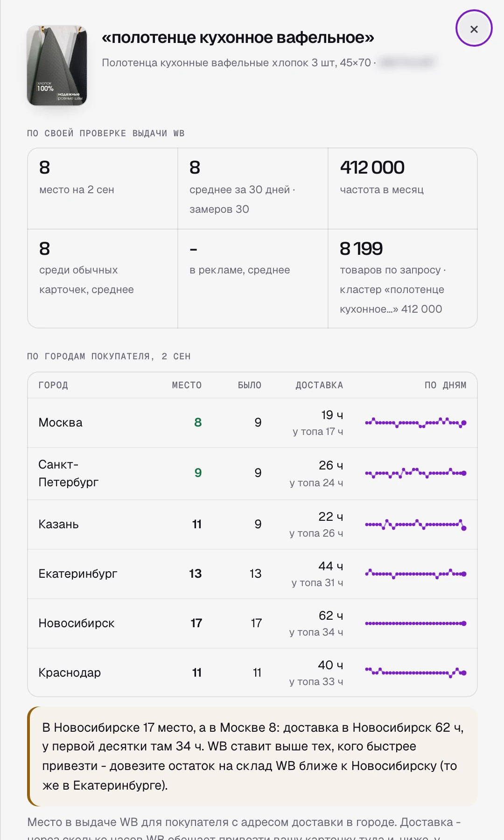Select the Москва city row

[252, 423]
